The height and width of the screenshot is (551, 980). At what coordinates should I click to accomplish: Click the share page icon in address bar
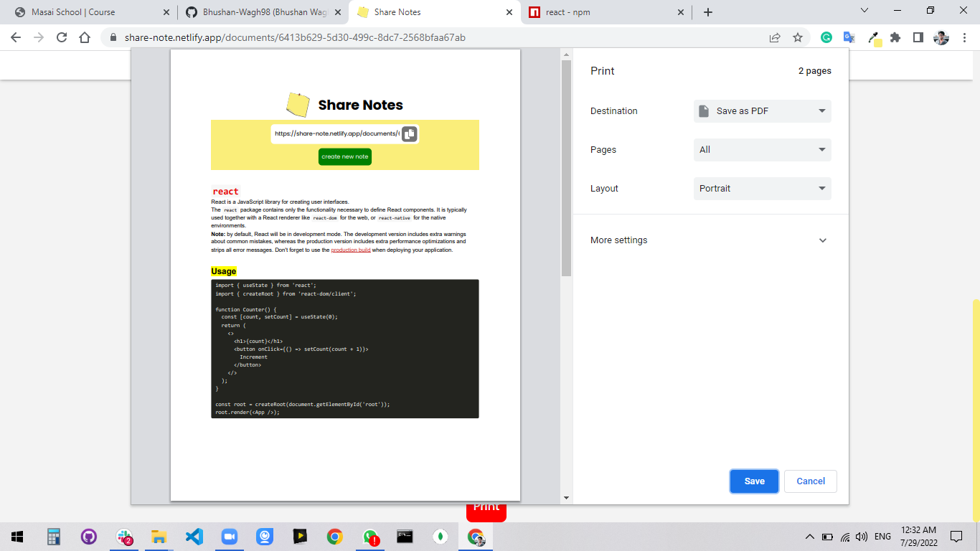click(775, 37)
